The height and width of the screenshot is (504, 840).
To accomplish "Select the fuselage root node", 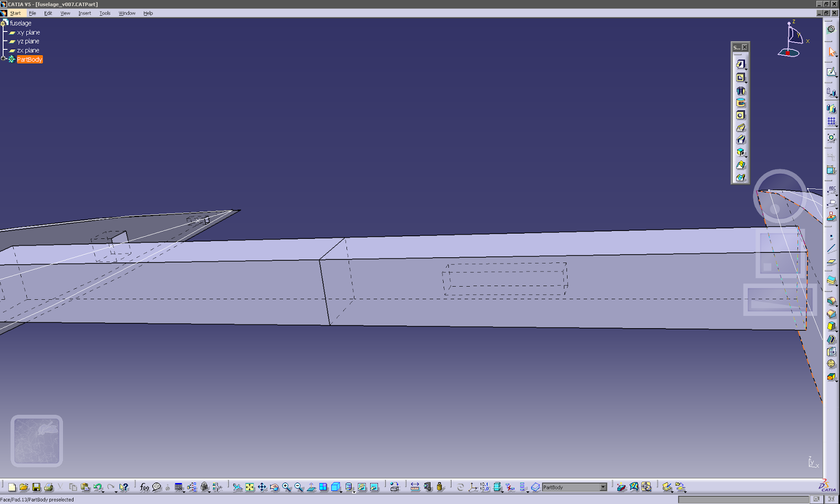I will point(20,23).
